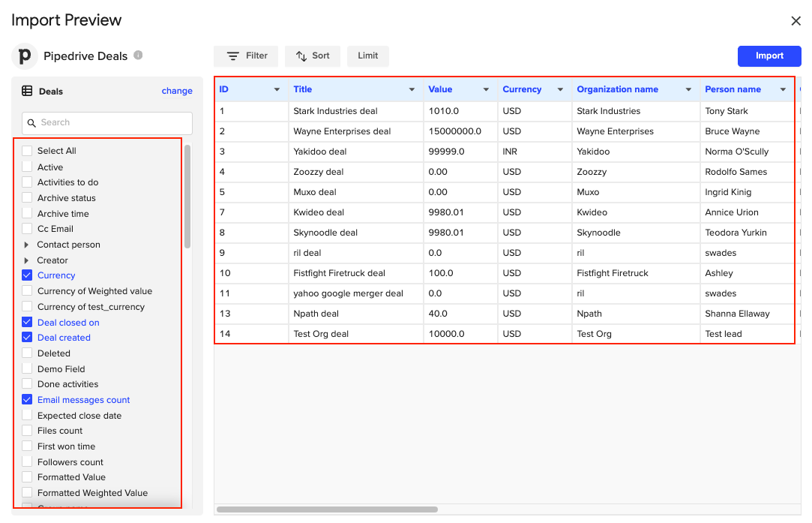Click the horizontal scrollbar below the table
The image size is (812, 523).
pos(326,509)
